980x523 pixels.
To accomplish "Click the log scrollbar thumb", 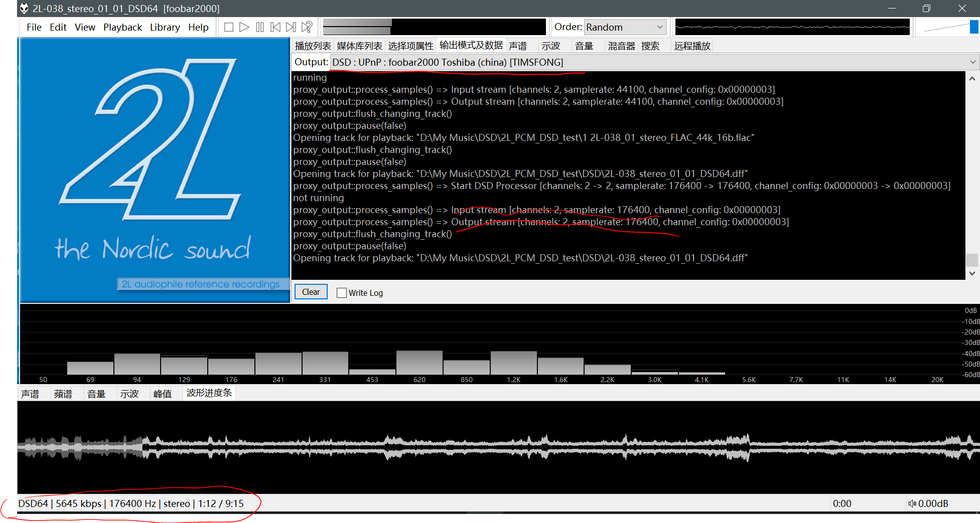I will click(972, 260).
